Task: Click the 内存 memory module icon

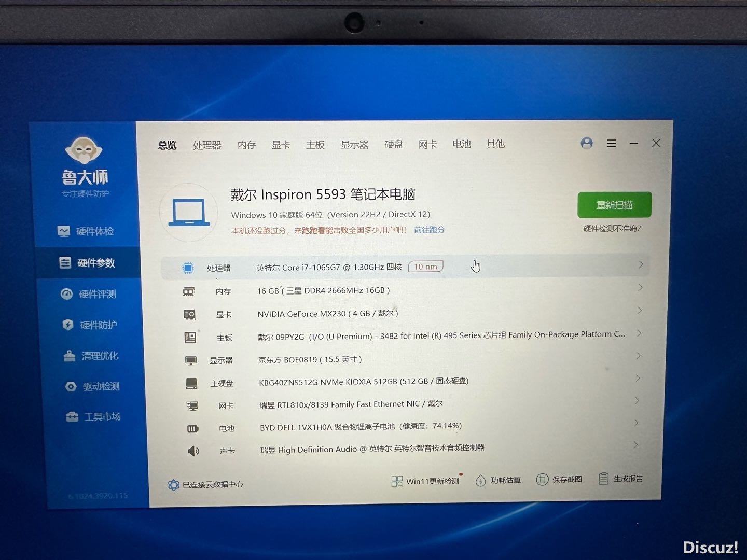Action: tap(189, 291)
